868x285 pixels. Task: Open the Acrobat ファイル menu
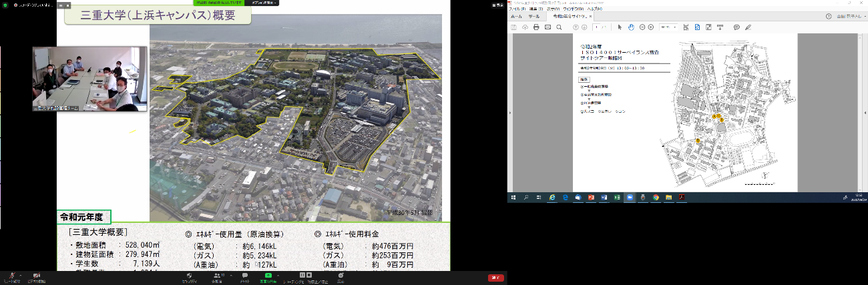coord(517,9)
